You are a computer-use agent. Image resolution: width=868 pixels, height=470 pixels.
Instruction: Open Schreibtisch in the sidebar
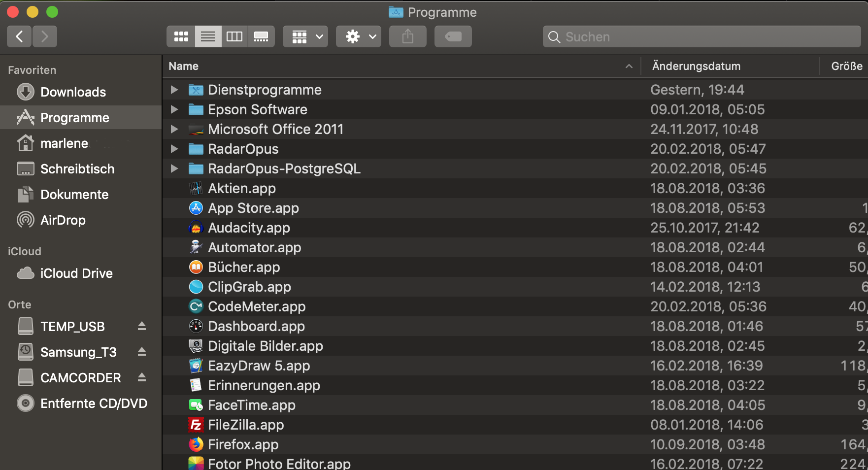click(x=81, y=169)
